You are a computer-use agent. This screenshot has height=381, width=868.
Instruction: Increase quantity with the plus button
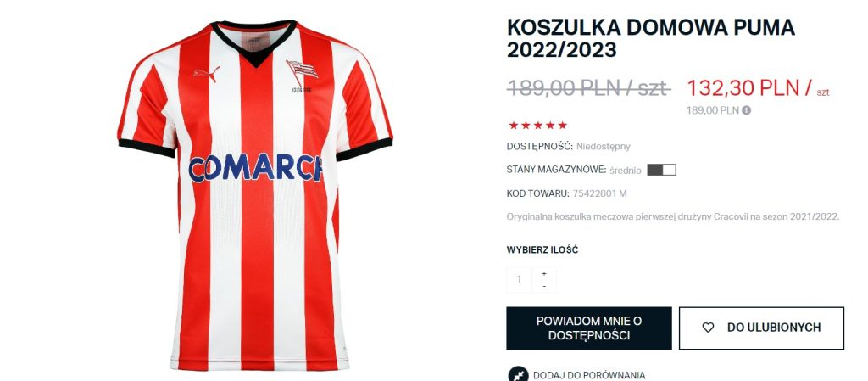click(x=544, y=273)
